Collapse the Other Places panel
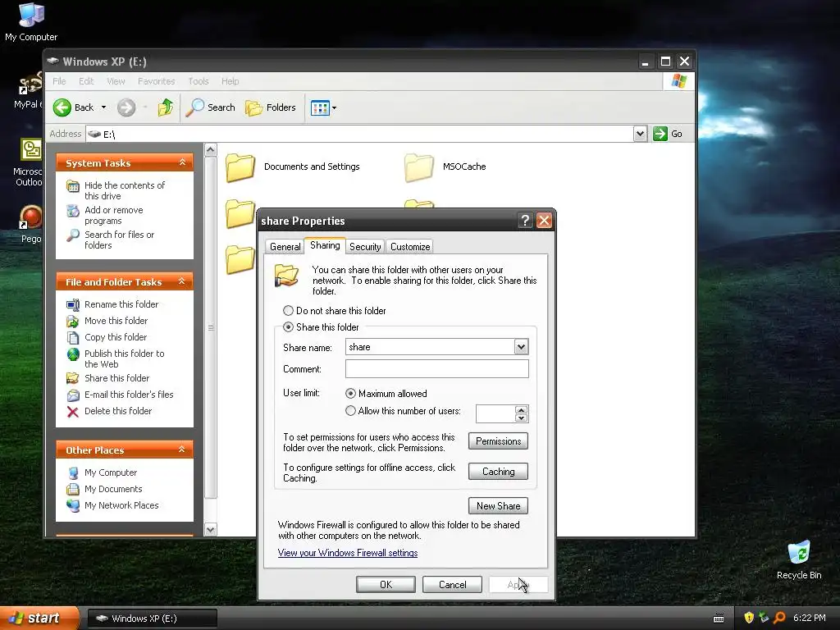The image size is (840, 630). [x=182, y=450]
